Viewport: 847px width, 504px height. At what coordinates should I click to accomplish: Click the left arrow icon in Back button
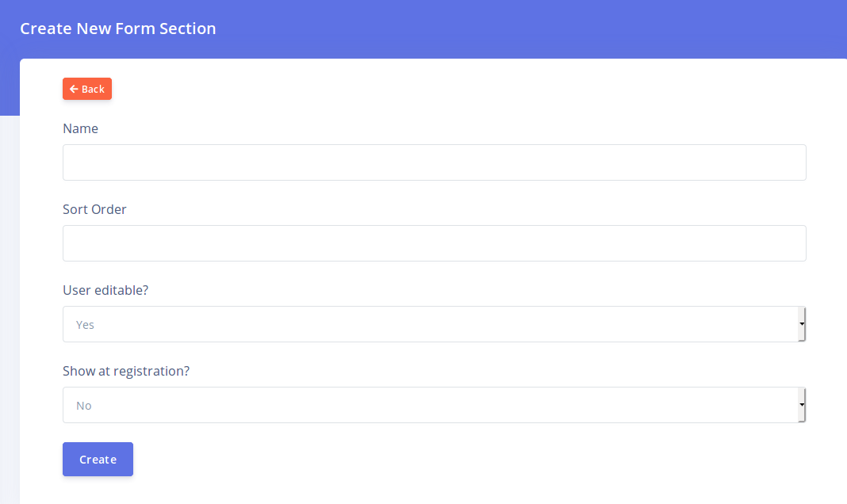click(x=74, y=90)
